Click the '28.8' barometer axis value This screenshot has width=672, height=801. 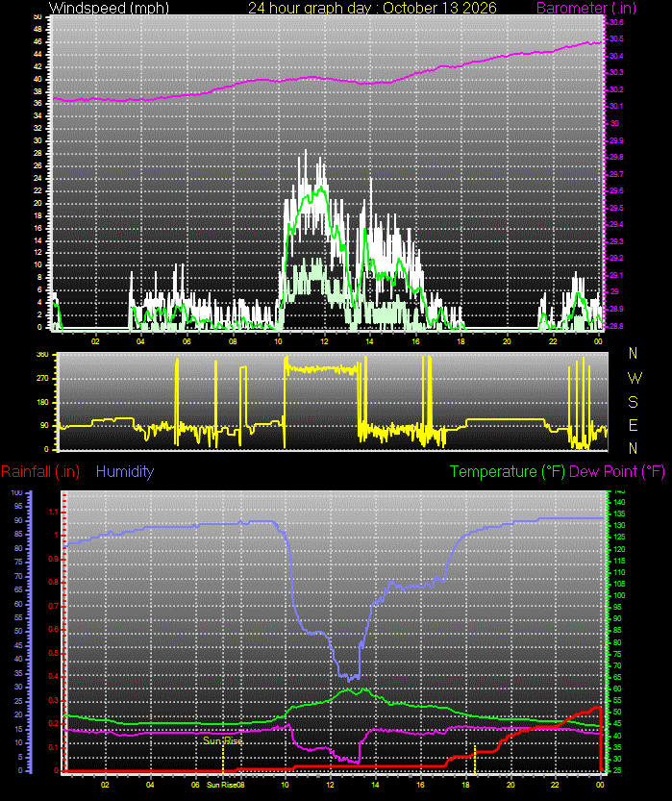pos(616,325)
